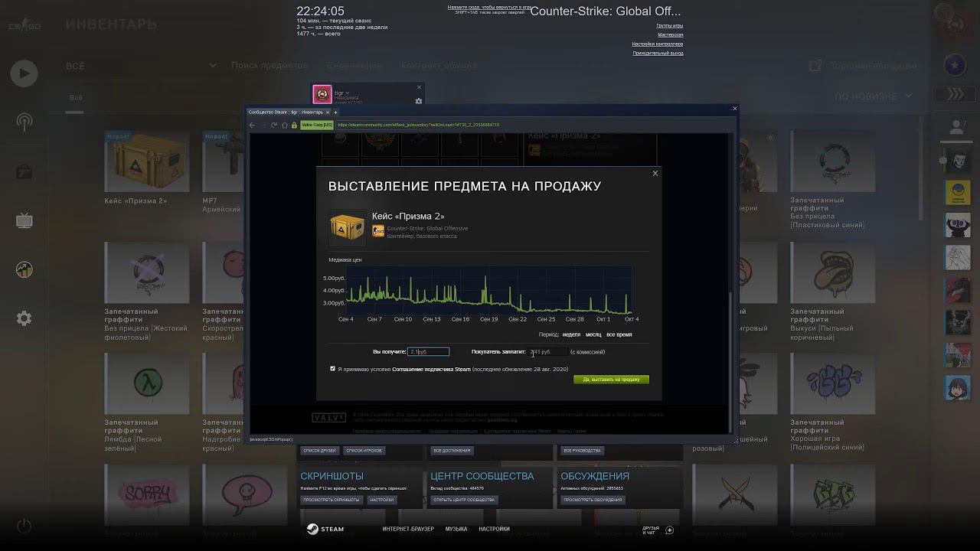Select все время period for price graph

point(619,334)
